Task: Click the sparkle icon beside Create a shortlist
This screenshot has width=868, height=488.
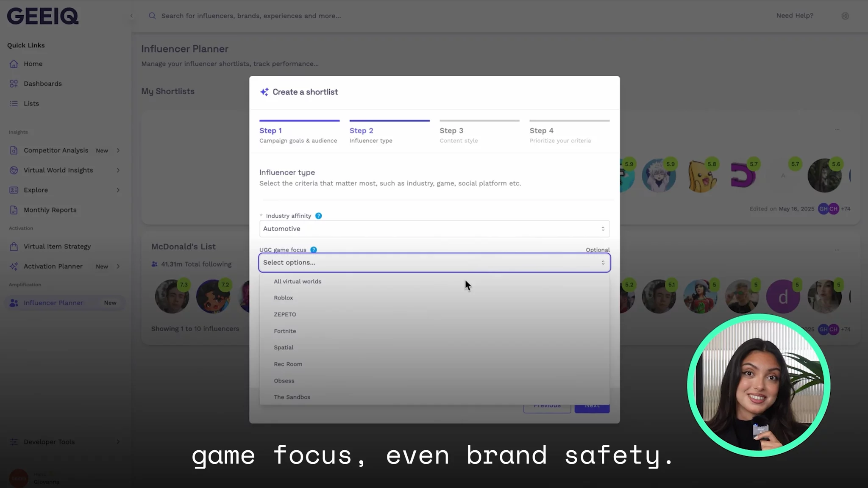Action: coord(264,92)
